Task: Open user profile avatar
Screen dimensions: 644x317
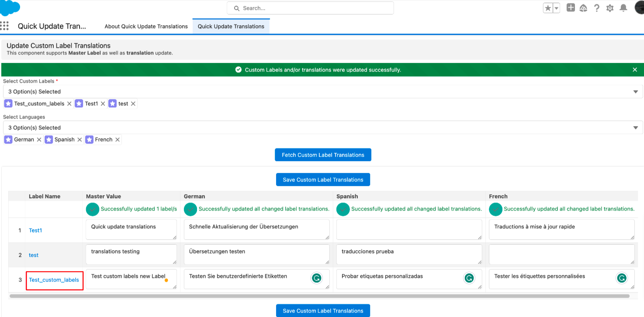Action: point(639,7)
